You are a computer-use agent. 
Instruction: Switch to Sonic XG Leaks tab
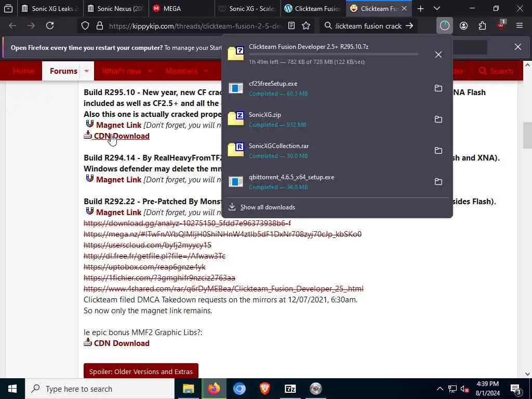pos(50,8)
